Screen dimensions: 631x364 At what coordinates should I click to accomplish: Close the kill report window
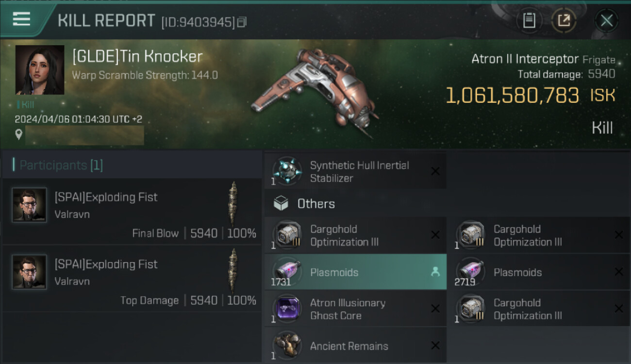click(x=606, y=20)
